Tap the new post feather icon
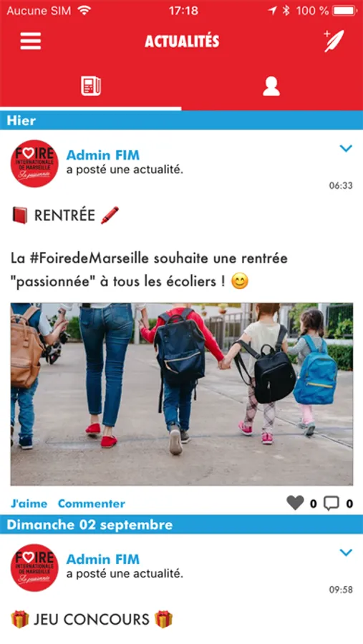 tap(334, 41)
